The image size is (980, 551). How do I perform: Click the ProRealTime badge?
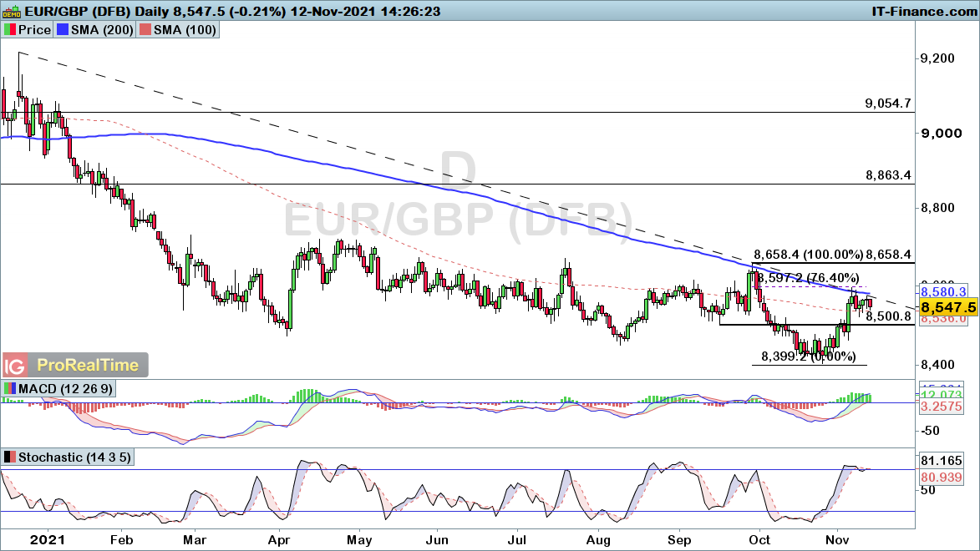pos(88,365)
